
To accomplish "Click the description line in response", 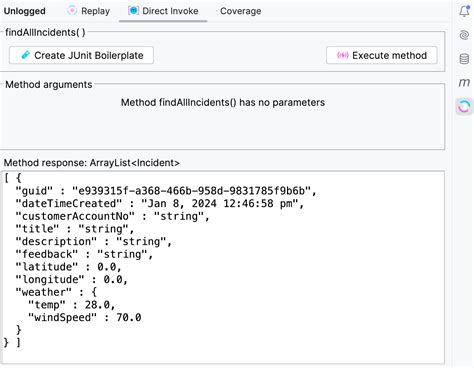I will coord(94,242).
